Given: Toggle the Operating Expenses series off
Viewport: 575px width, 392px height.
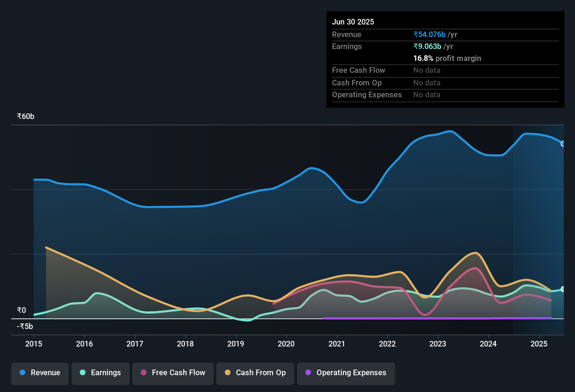Looking at the screenshot, I should pos(346,373).
